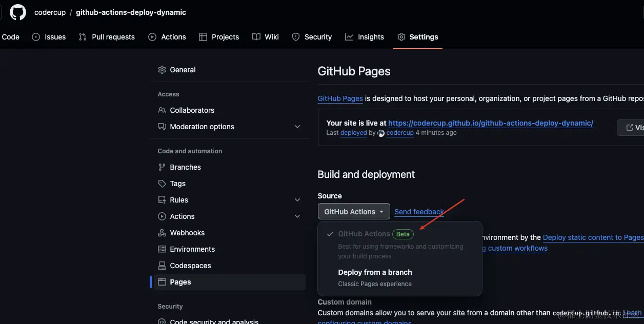Viewport: 644px width, 324px height.
Task: Click the Codespaces icon
Action: 162,266
